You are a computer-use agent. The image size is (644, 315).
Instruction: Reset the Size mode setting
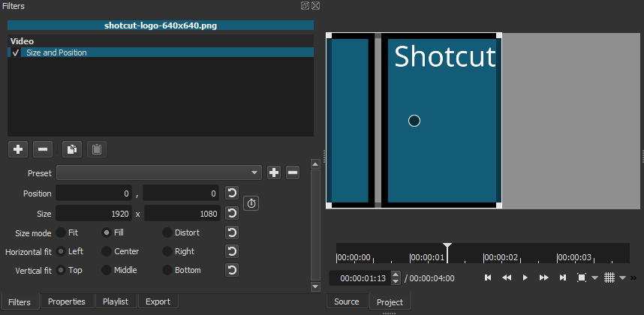(x=232, y=232)
